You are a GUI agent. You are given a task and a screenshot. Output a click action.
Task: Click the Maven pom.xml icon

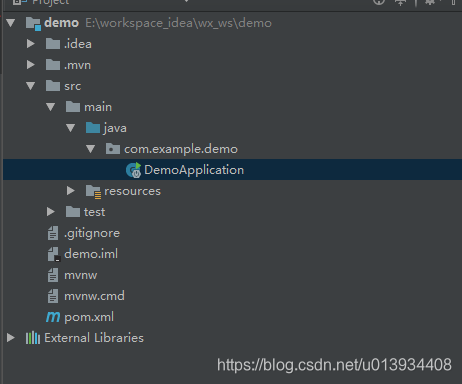pos(53,317)
